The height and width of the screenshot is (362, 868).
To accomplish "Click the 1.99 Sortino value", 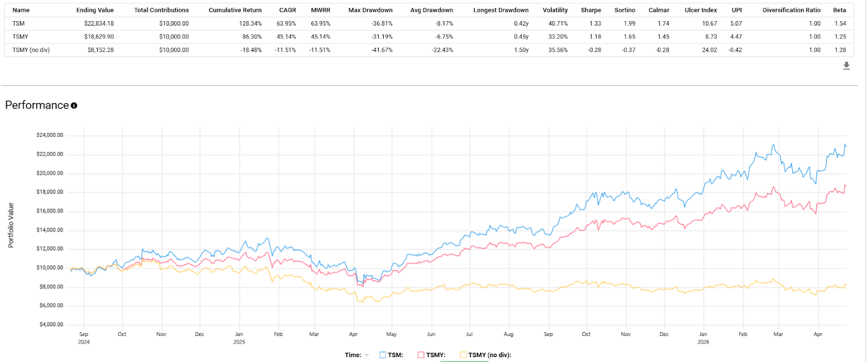I will tap(629, 24).
